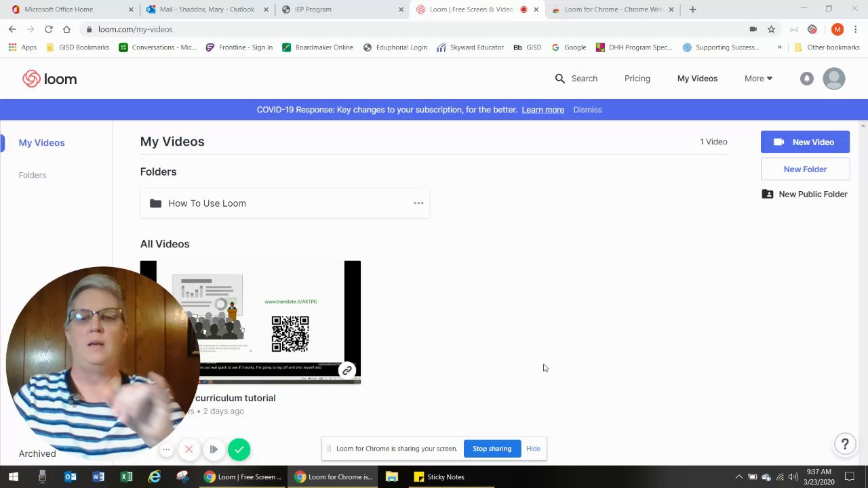
Task: Open recording options three dots menu
Action: [x=166, y=449]
